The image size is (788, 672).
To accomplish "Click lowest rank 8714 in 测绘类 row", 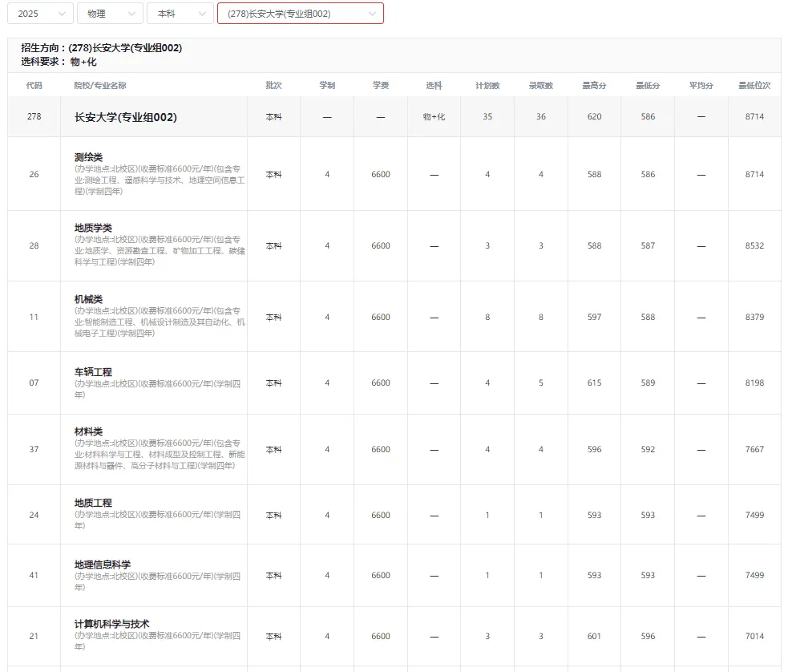I will click(754, 174).
